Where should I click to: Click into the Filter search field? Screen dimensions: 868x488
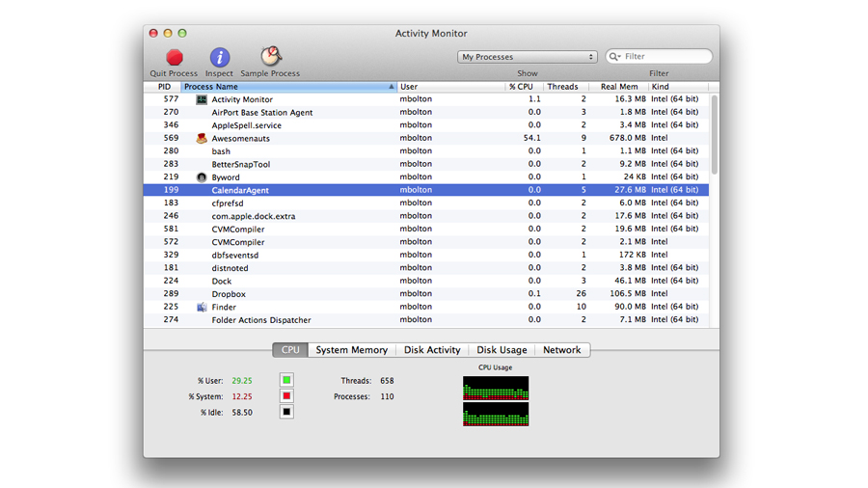[x=659, y=57]
